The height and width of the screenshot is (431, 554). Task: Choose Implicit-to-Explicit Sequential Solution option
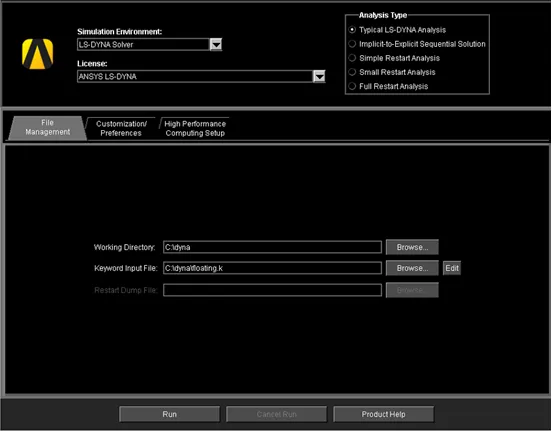[x=352, y=44]
